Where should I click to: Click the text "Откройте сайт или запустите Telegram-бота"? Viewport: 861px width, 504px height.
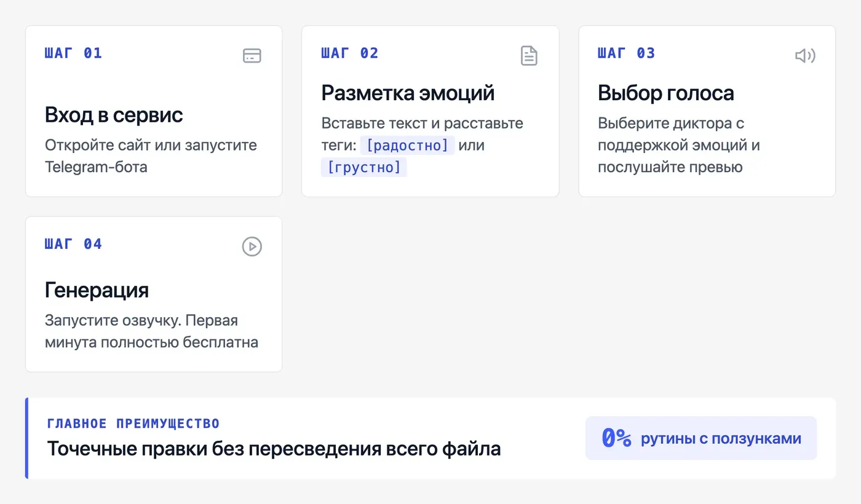coord(151,156)
